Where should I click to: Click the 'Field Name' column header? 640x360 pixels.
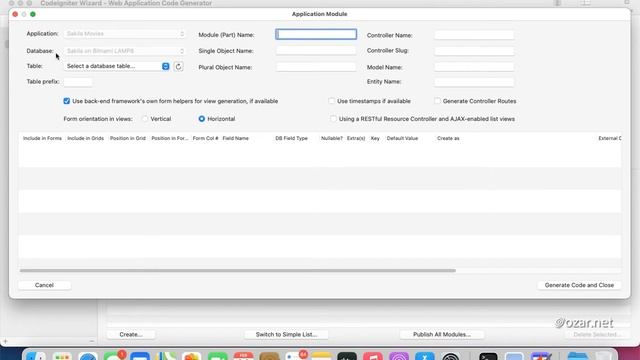tap(236, 138)
